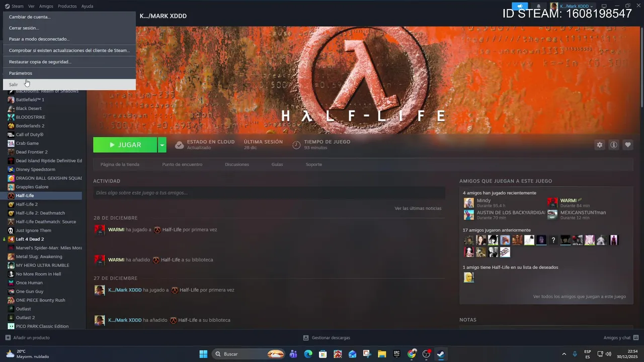Viewport: 644px width, 362px height.
Task: Click the download icon next to Gestionar descargas
Action: [306, 338]
